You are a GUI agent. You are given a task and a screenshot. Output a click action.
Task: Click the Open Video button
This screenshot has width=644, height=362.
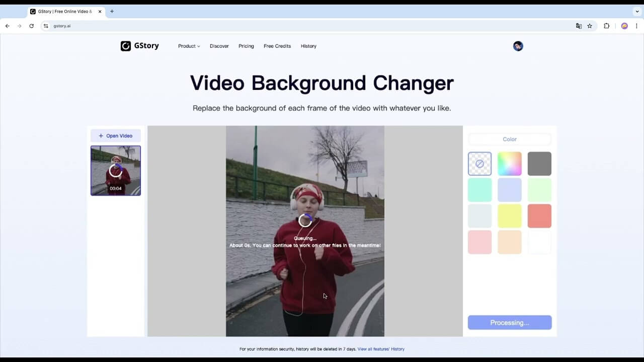(x=115, y=136)
